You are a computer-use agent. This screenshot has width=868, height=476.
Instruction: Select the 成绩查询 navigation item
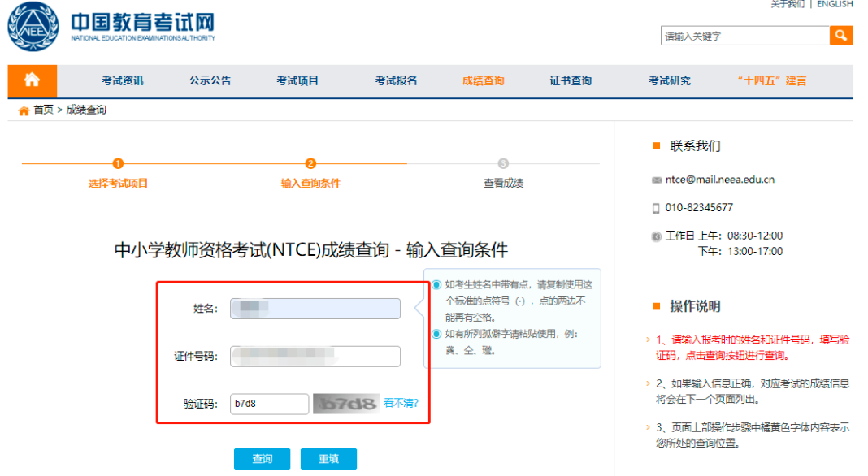point(484,81)
